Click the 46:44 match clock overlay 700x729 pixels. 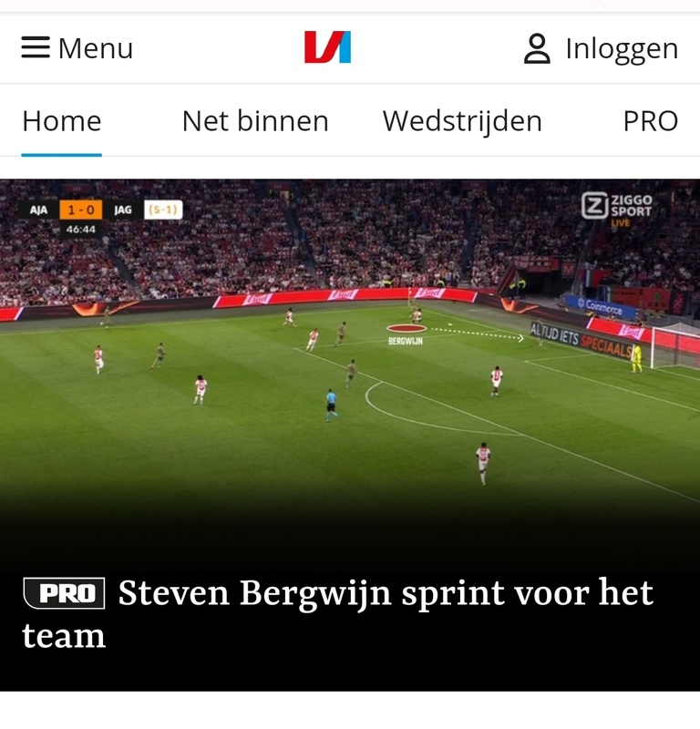point(80,230)
